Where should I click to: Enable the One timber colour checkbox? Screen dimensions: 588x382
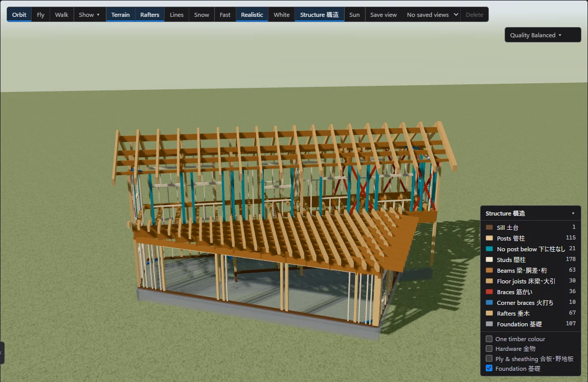(489, 339)
